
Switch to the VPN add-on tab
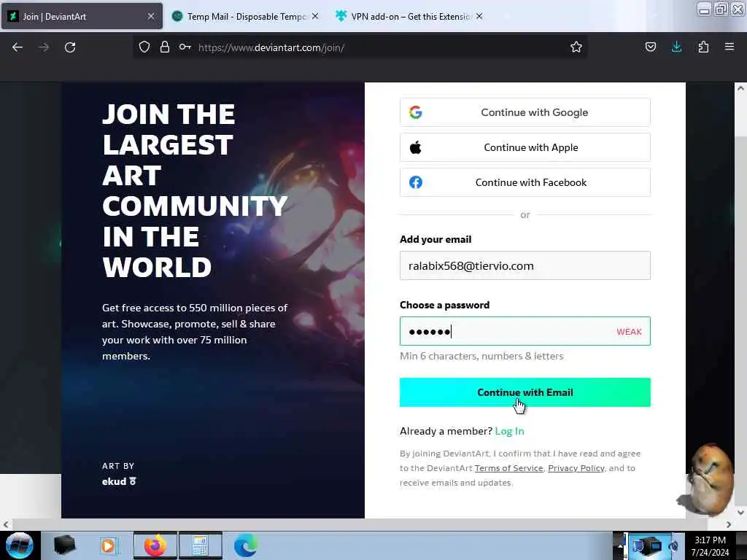pos(410,16)
